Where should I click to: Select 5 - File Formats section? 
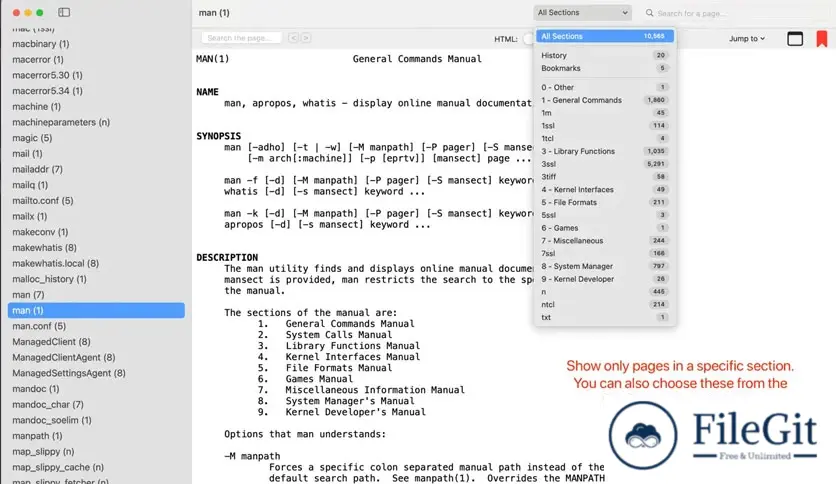605,203
